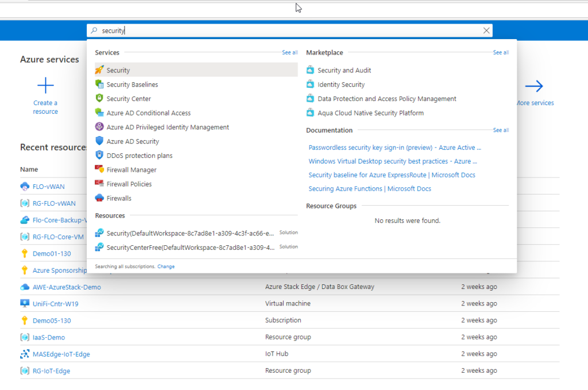Click the Azure AD Privileged Identity Management icon

99,127
